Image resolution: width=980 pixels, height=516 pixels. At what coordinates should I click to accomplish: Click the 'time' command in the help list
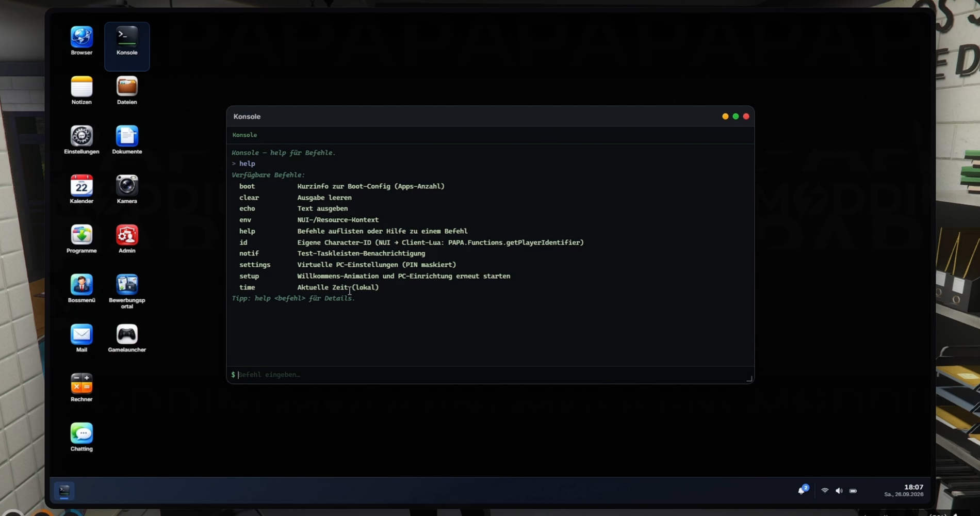pyautogui.click(x=247, y=287)
